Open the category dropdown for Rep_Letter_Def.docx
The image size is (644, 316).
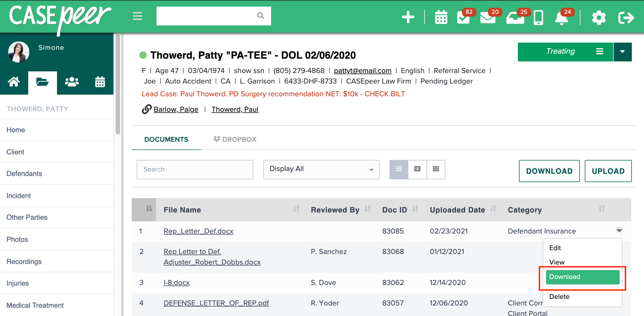620,230
